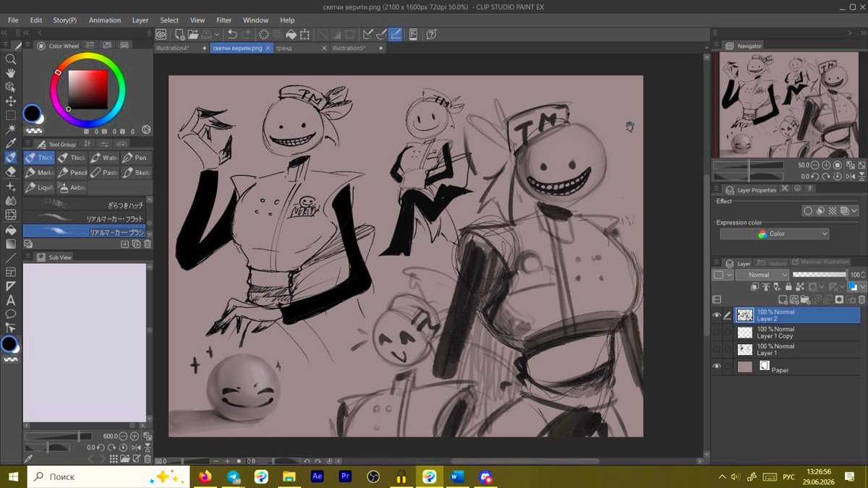
Task: Open Firefox from the taskbar
Action: [x=205, y=476]
